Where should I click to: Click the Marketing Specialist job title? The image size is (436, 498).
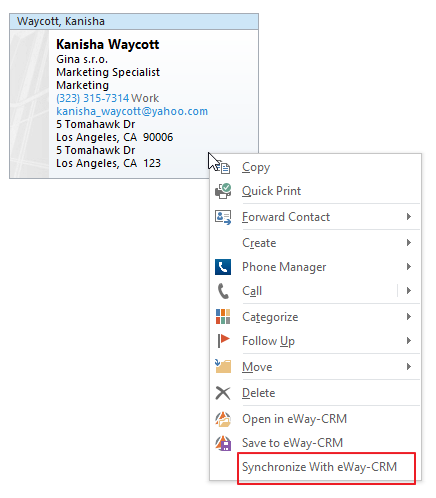[x=108, y=72]
